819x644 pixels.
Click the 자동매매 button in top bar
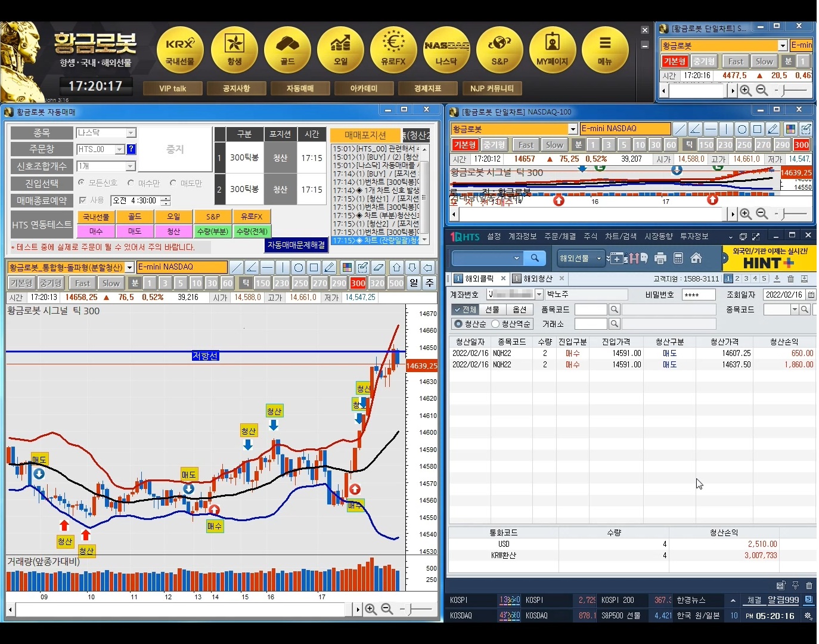click(300, 88)
